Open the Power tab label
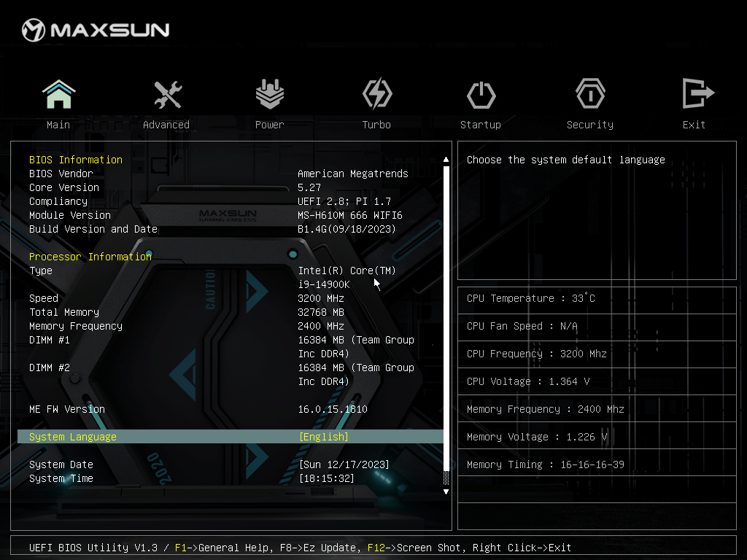Image resolution: width=747 pixels, height=560 pixels. point(270,125)
